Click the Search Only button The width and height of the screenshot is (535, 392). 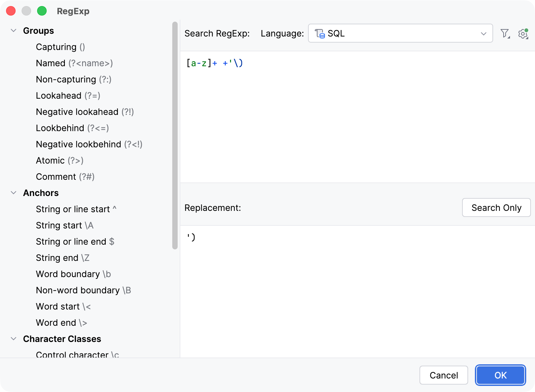pyautogui.click(x=496, y=207)
